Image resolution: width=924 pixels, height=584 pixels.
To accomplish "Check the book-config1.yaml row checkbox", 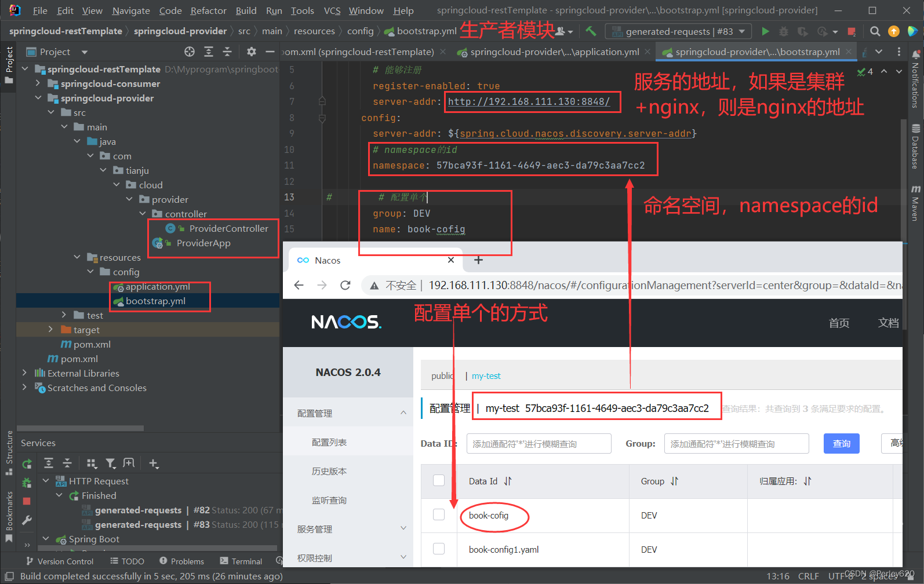I will point(439,549).
